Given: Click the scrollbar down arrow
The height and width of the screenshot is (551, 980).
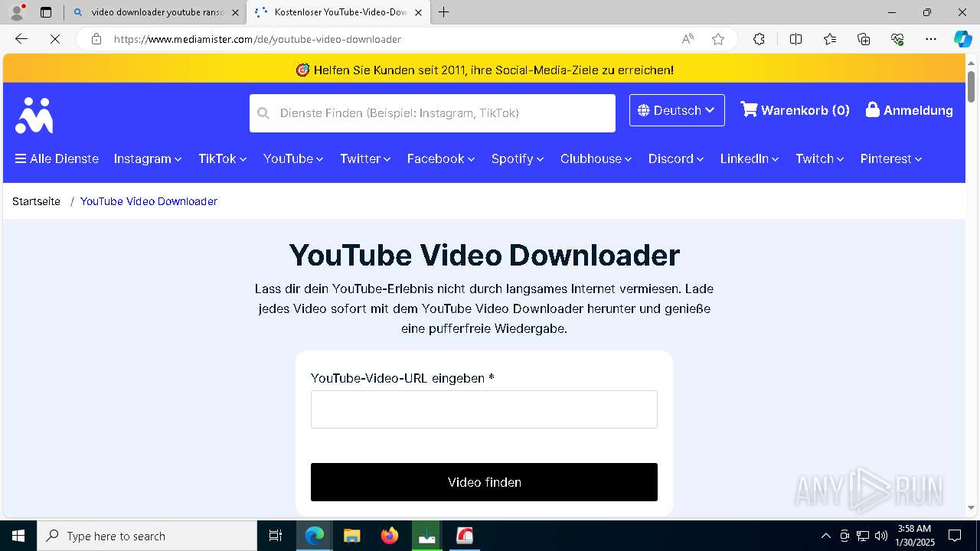Looking at the screenshot, I should (x=971, y=507).
